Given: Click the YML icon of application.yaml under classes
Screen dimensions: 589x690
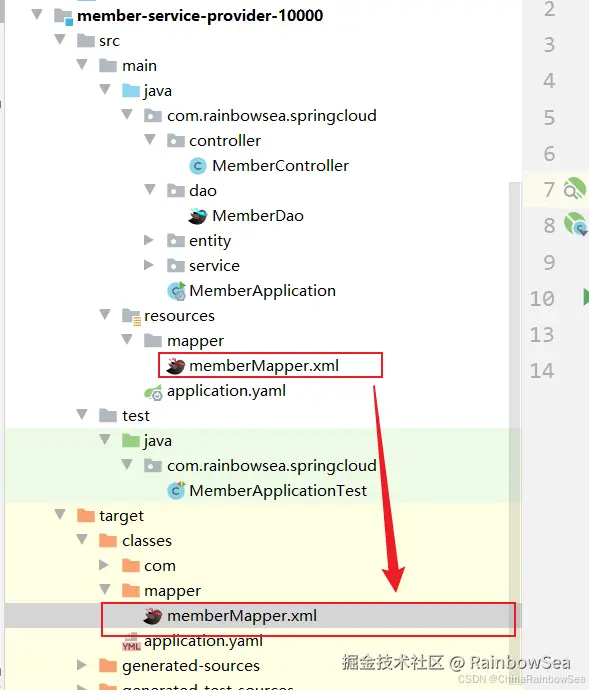Looking at the screenshot, I should (131, 642).
